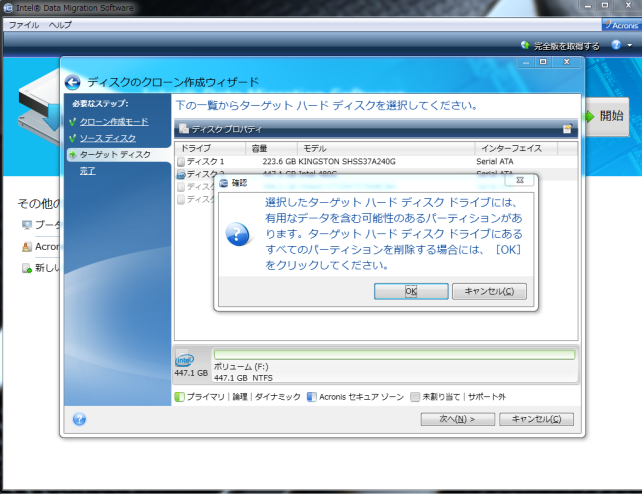Click the blue Acronis セキュア ゾーン swatch
The width and height of the screenshot is (642, 494).
pyautogui.click(x=312, y=397)
